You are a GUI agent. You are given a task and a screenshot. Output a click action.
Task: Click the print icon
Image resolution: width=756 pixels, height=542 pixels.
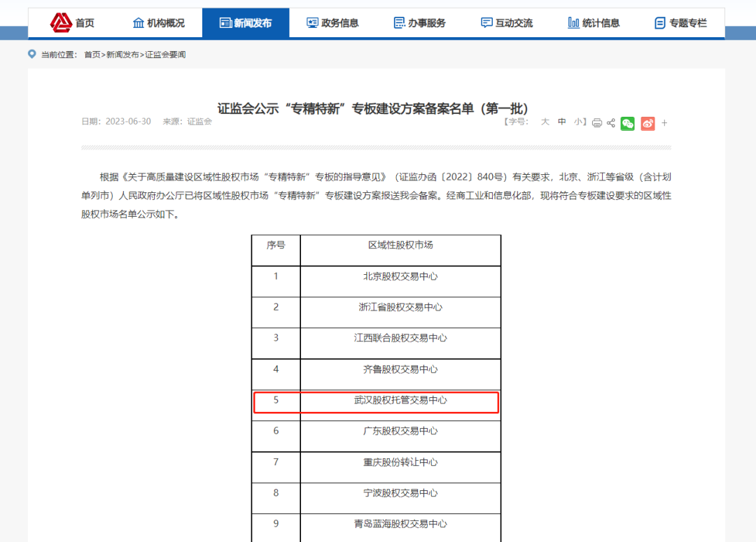coord(597,123)
